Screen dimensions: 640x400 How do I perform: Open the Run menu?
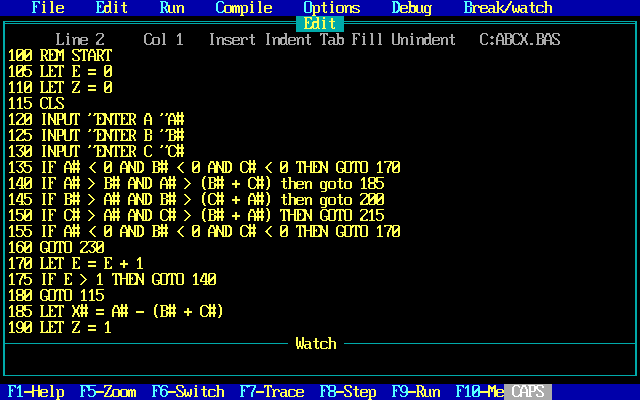[x=171, y=8]
